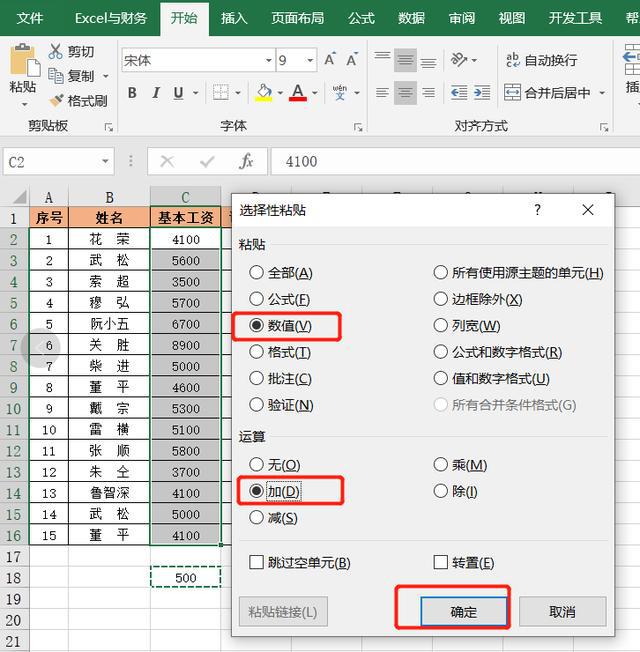Image resolution: width=640 pixels, height=652 pixels.
Task: Click the Paste clipboard icon
Action: click(25, 59)
